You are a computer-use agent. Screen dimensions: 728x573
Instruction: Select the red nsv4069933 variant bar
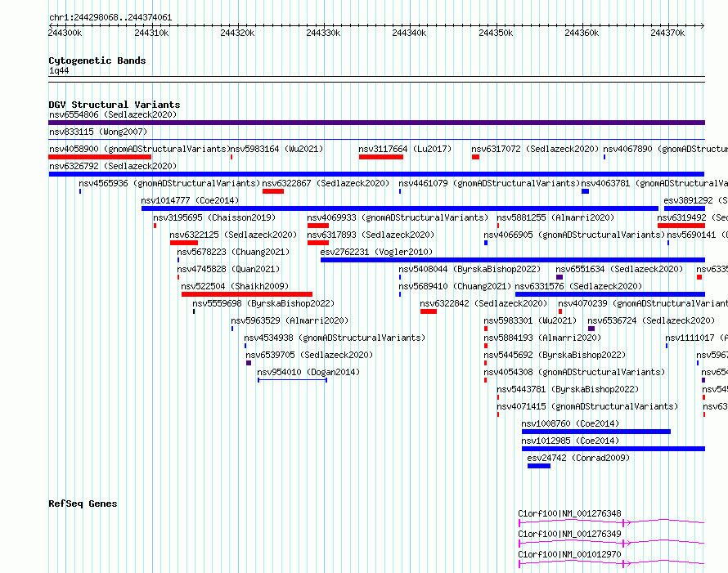tap(318, 226)
